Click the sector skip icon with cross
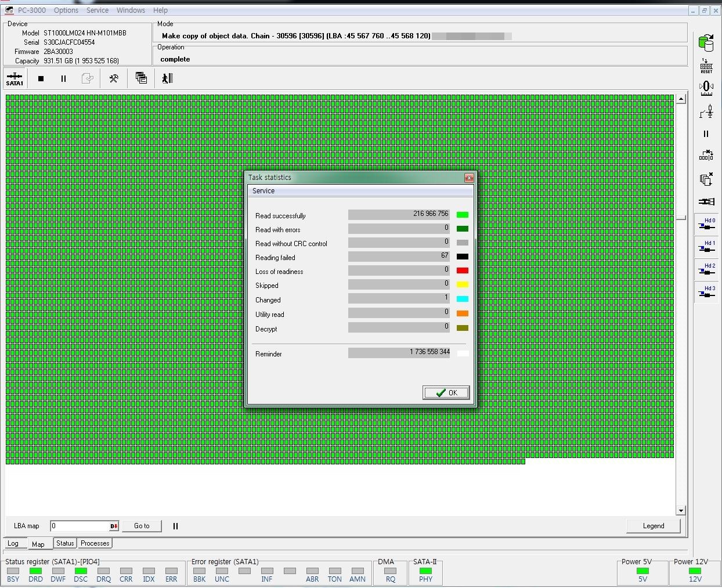 pyautogui.click(x=706, y=156)
